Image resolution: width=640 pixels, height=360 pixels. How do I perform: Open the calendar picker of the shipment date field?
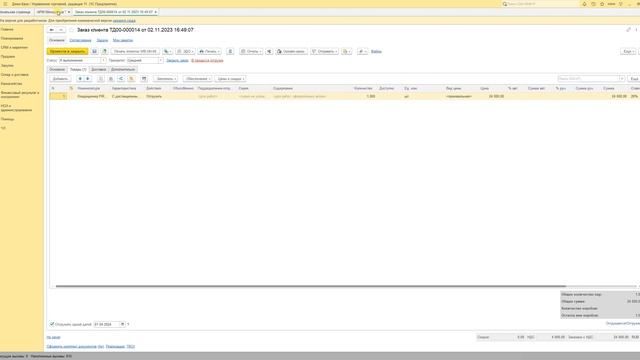(x=122, y=324)
